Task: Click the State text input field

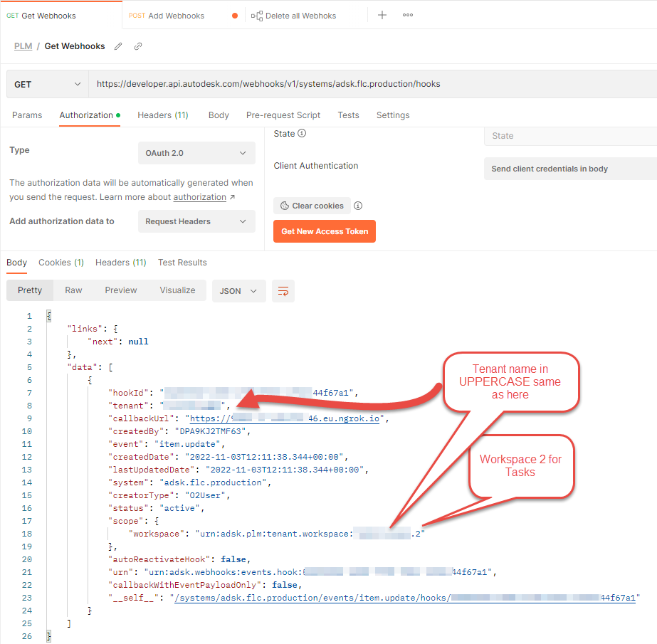Action: tap(569, 136)
